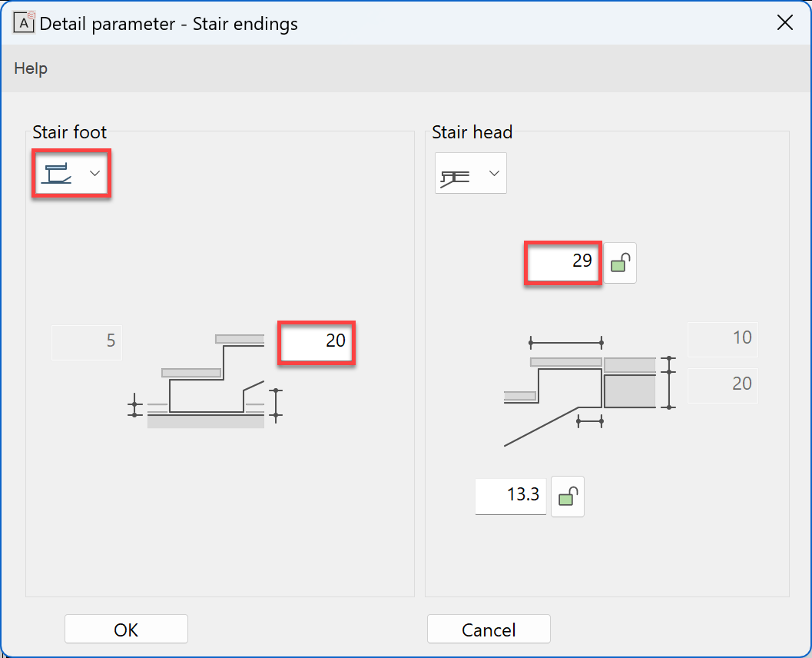This screenshot has width=812, height=658.
Task: Click the dialog title 'Detail parameter - Stair endings'
Action: (x=169, y=24)
